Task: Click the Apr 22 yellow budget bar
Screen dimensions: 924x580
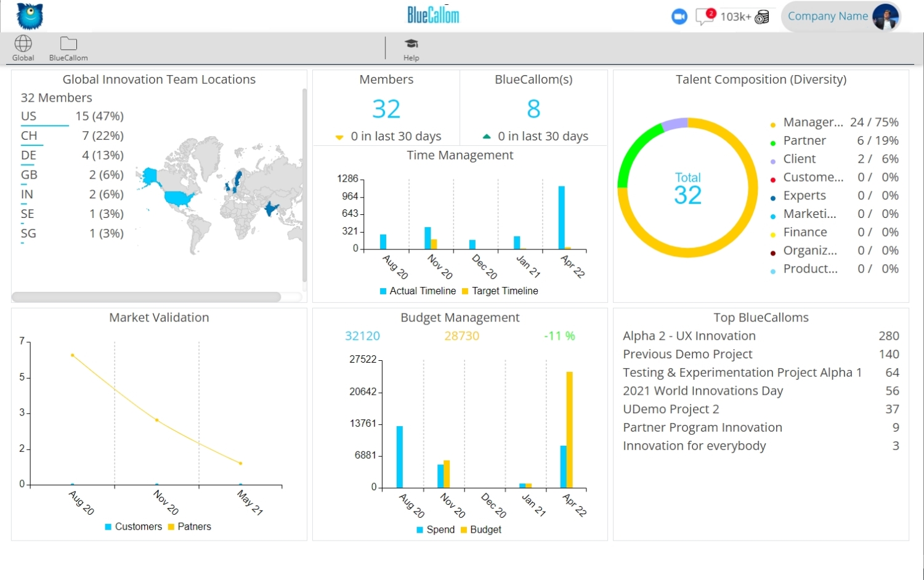Action: pos(570,430)
